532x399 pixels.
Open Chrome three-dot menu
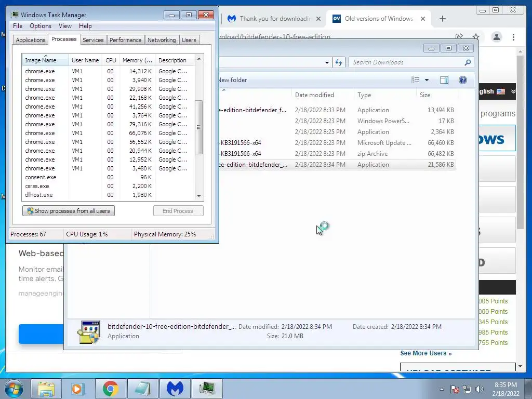point(513,37)
